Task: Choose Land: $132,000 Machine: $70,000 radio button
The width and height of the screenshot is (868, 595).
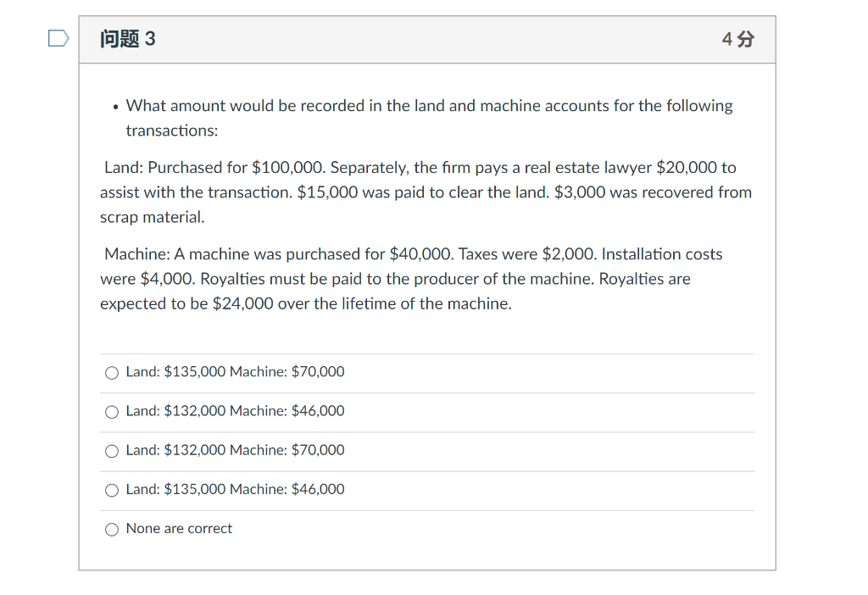Action: pyautogui.click(x=112, y=451)
